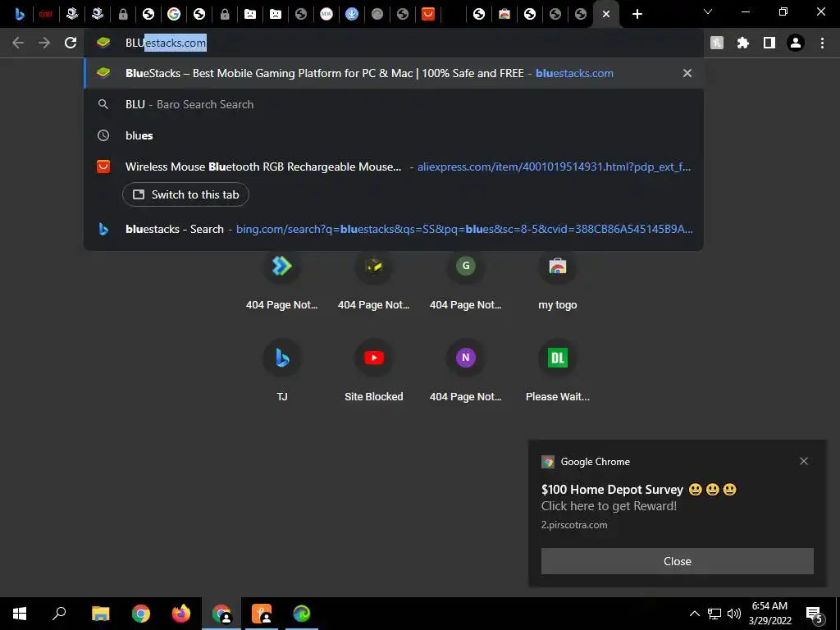Select the BlueStacks bluestacks.com suggestion
Screen dimensions: 840x630
pos(394,73)
